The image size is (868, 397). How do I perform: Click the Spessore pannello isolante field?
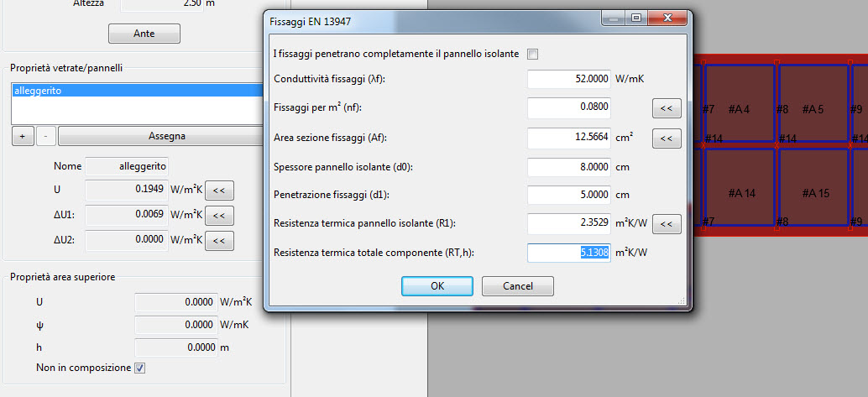568,167
